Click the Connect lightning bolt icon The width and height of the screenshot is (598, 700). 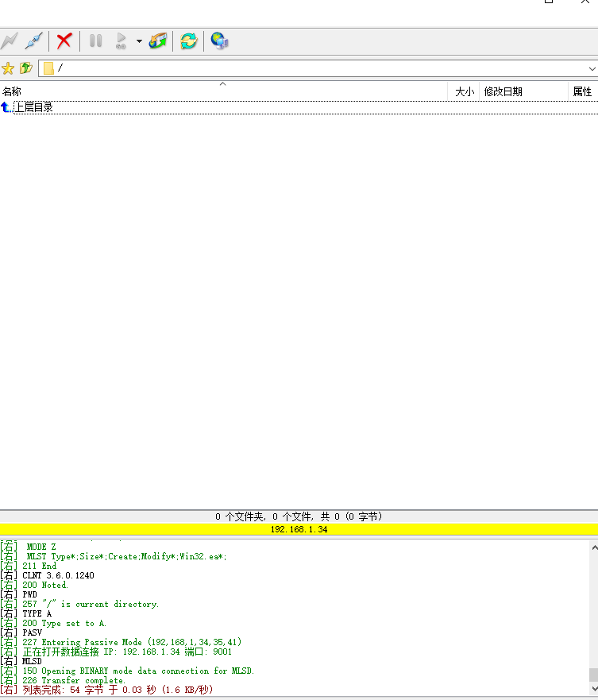9,41
